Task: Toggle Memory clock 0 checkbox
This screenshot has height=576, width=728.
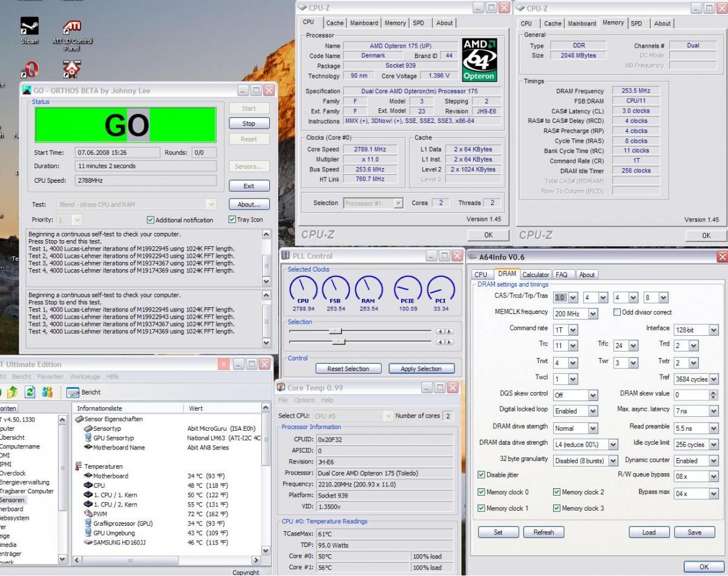Action: (481, 492)
